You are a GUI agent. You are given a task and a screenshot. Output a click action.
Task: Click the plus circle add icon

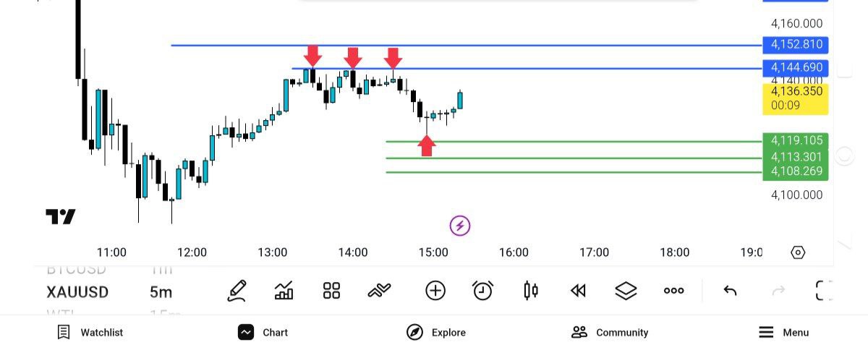click(x=435, y=291)
